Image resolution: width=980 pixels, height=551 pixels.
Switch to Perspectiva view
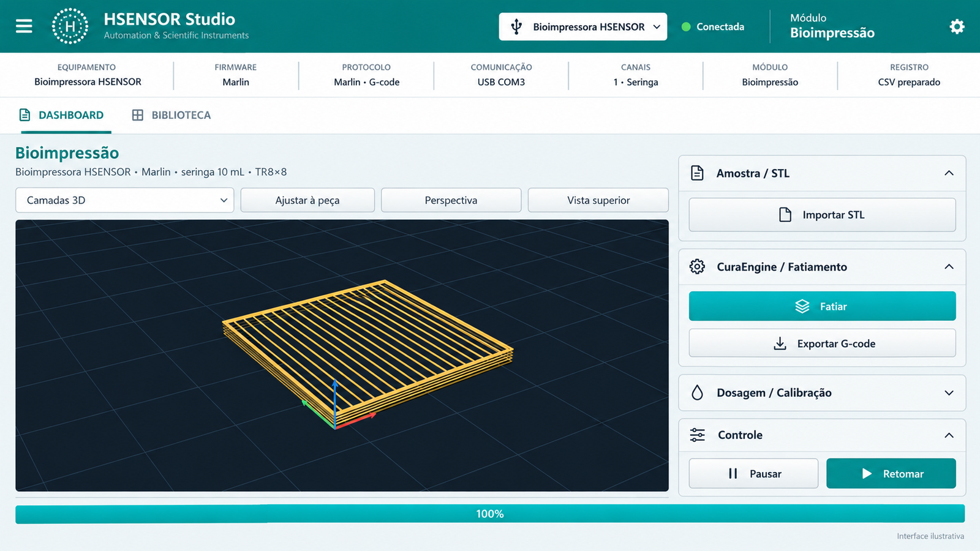pos(451,200)
